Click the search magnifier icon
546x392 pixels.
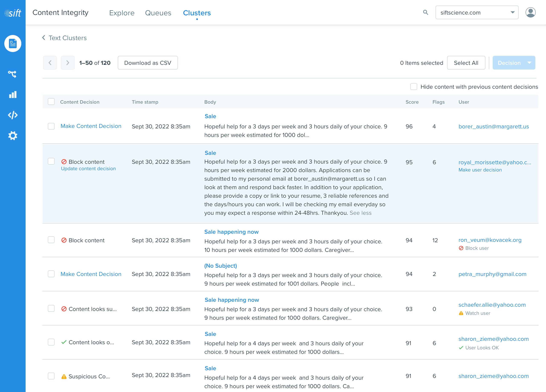point(425,12)
